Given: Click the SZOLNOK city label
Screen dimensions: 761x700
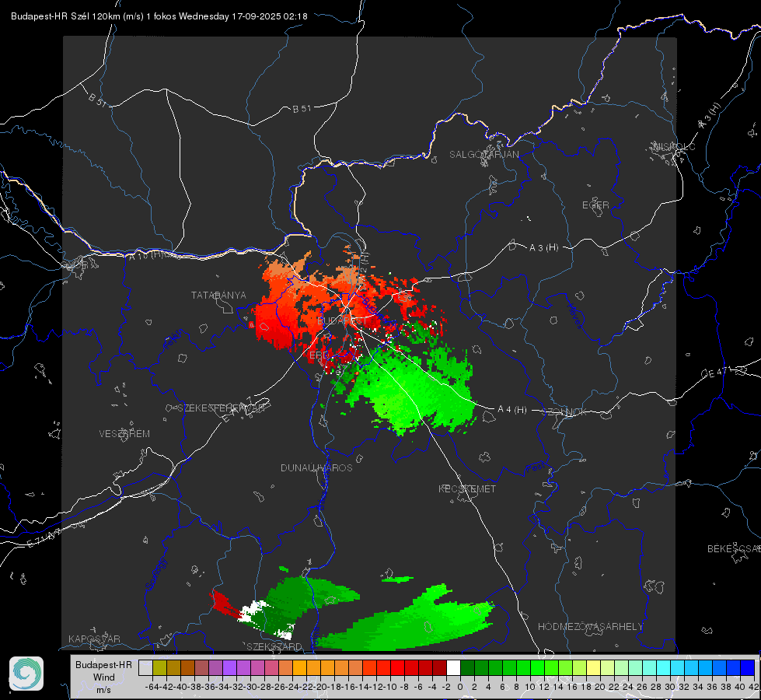Looking at the screenshot, I should click(564, 412).
